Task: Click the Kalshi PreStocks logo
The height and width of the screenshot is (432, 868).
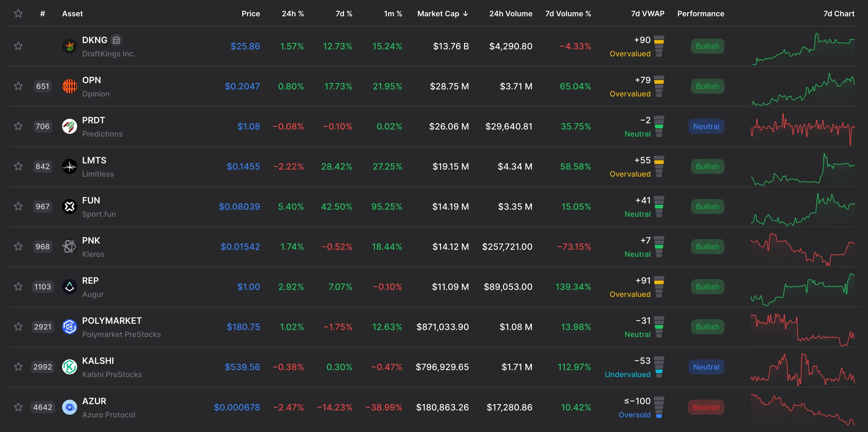Action: point(70,367)
